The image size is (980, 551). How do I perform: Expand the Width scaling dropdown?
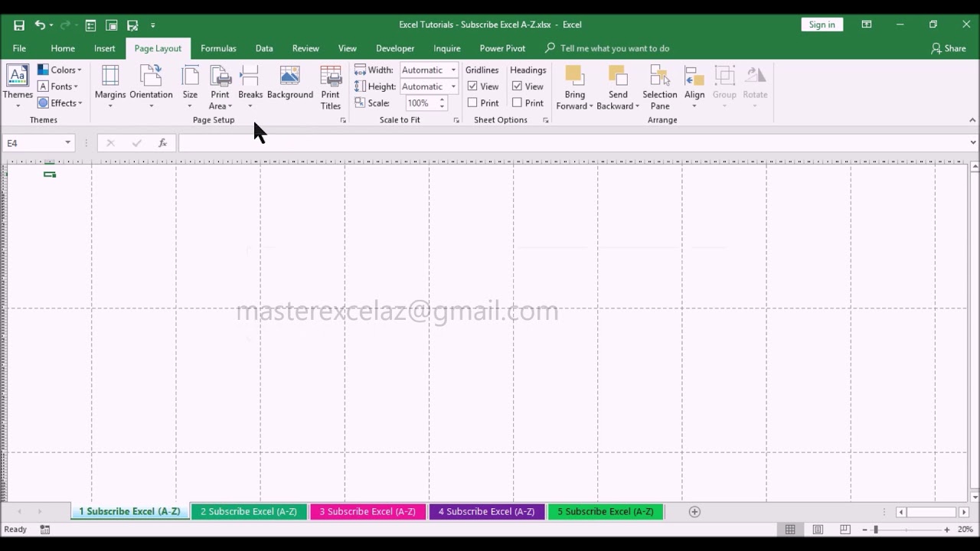pos(453,70)
